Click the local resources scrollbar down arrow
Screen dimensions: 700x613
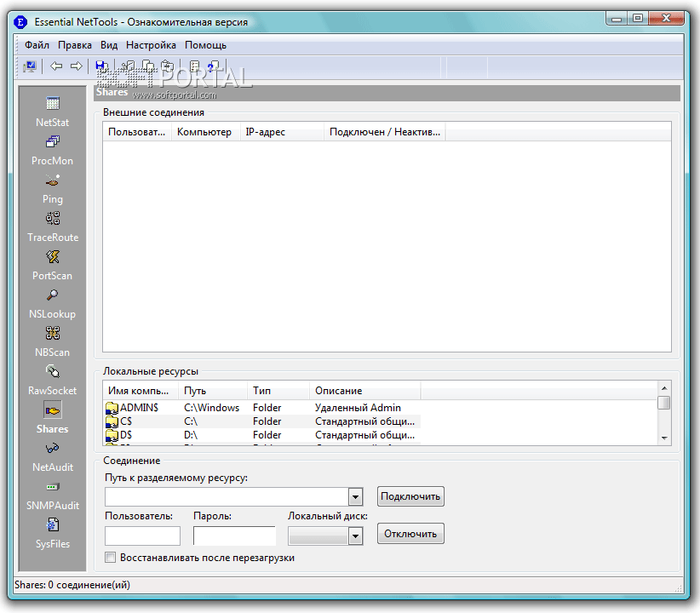664,438
